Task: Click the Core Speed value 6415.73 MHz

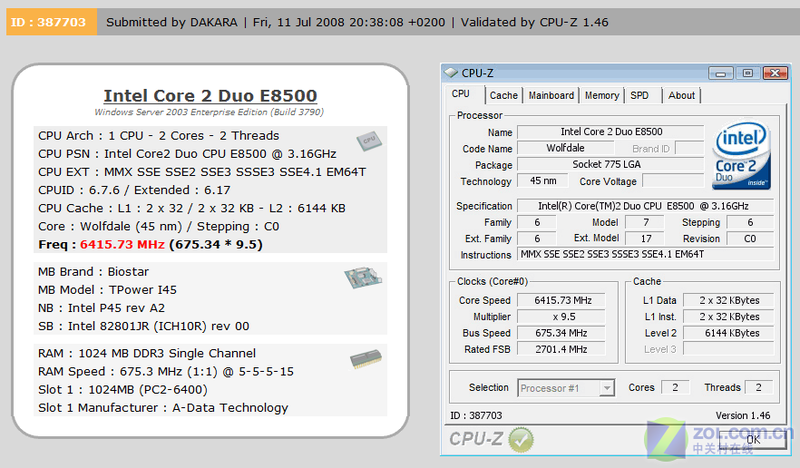Action: pyautogui.click(x=561, y=301)
